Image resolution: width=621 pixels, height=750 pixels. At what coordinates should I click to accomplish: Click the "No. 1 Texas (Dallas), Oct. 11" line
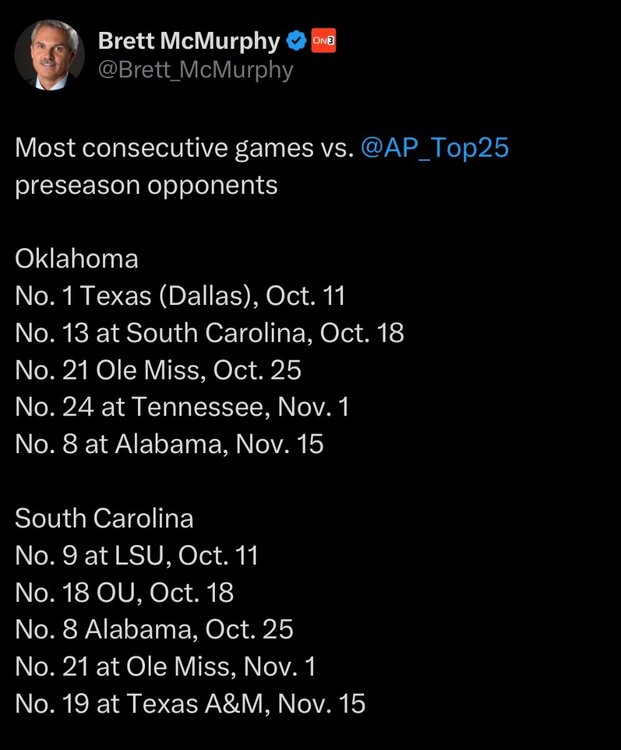[x=181, y=296]
